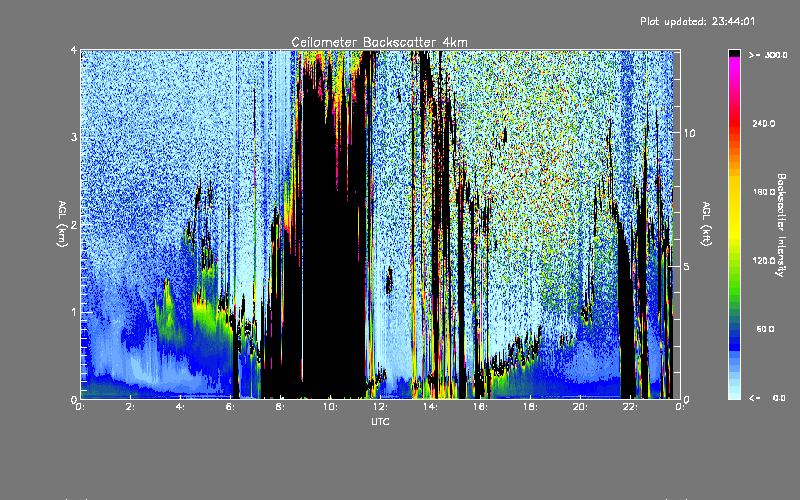Pick the black top segment of the colorbar
The height and width of the screenshot is (500, 800).
(x=734, y=53)
